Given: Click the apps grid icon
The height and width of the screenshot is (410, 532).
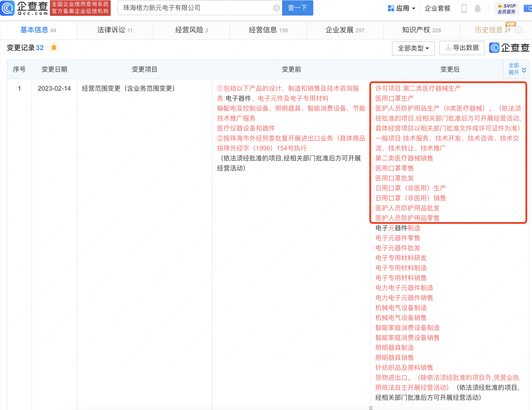Looking at the screenshot, I should point(391,8).
